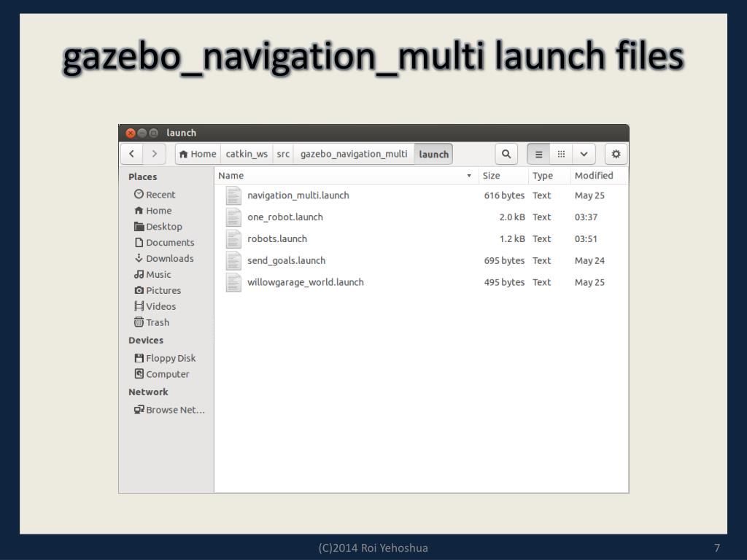Select robots.launch file name
This screenshot has width=747, height=560.
coord(276,238)
